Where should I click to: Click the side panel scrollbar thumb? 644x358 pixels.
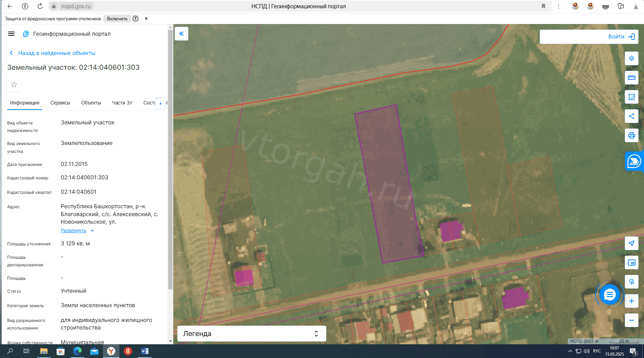click(170, 160)
